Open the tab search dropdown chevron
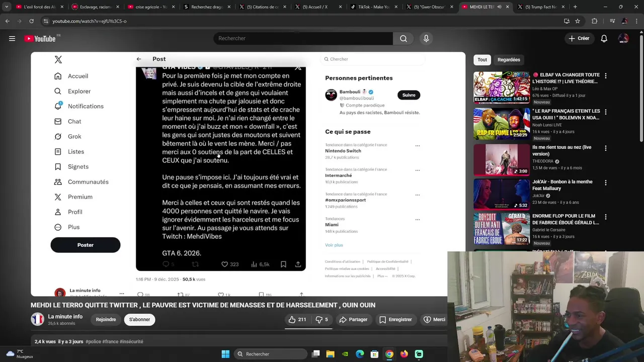The image size is (644, 362). (7, 7)
